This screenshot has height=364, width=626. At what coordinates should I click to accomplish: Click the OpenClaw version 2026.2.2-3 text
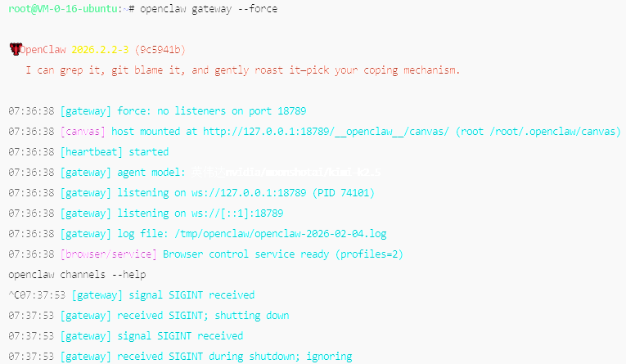tap(100, 50)
